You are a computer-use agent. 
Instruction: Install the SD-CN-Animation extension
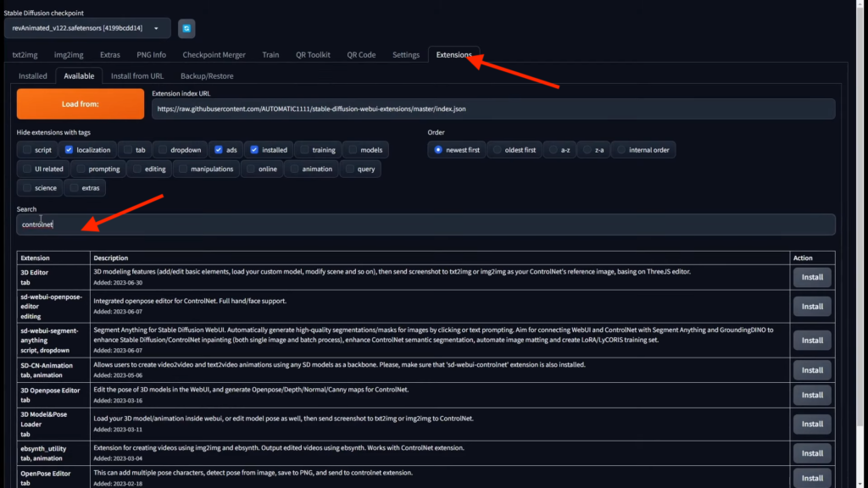click(x=812, y=369)
